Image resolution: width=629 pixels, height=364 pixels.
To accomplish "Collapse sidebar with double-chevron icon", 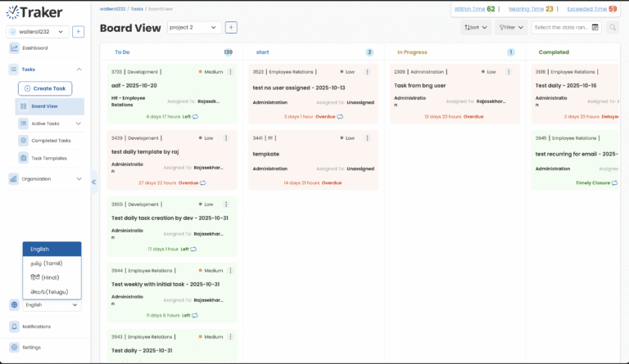I will click(93, 182).
